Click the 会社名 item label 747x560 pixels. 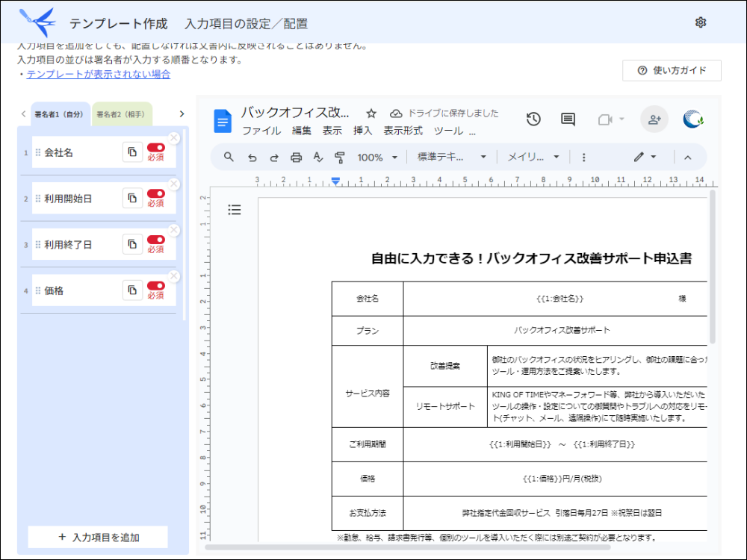(58, 152)
